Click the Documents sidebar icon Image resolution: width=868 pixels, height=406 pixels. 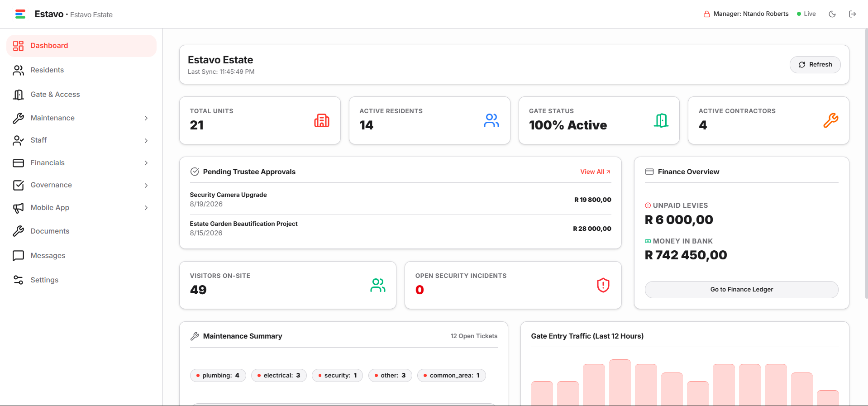coord(18,231)
